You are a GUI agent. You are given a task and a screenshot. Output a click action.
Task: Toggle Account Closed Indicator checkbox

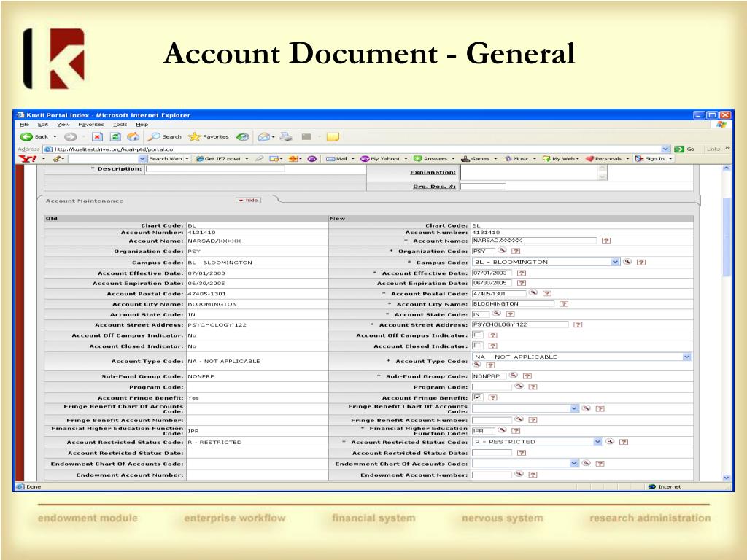(477, 345)
